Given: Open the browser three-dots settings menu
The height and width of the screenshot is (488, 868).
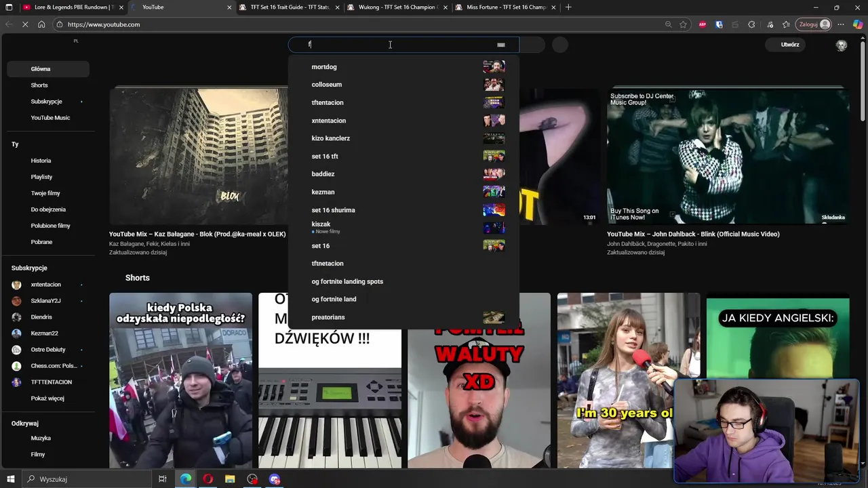Looking at the screenshot, I should (x=842, y=24).
